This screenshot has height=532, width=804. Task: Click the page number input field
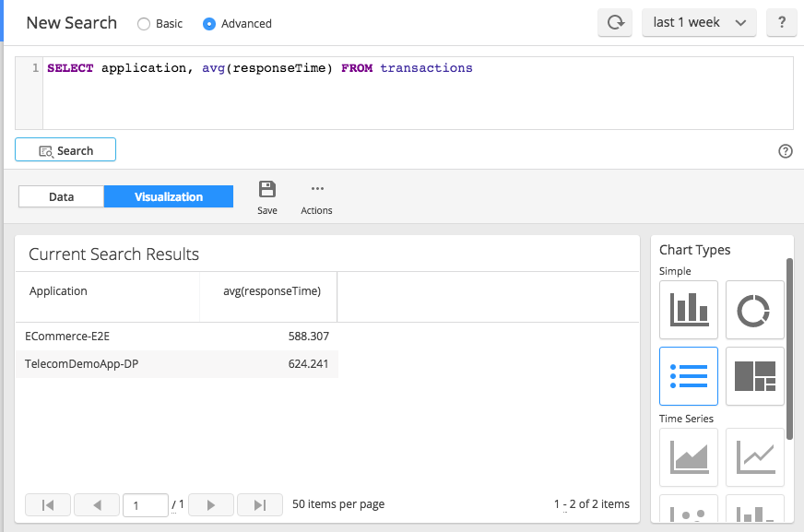[x=146, y=505]
